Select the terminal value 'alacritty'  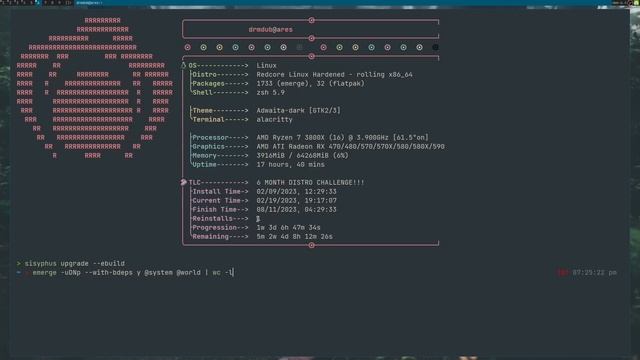click(274, 119)
